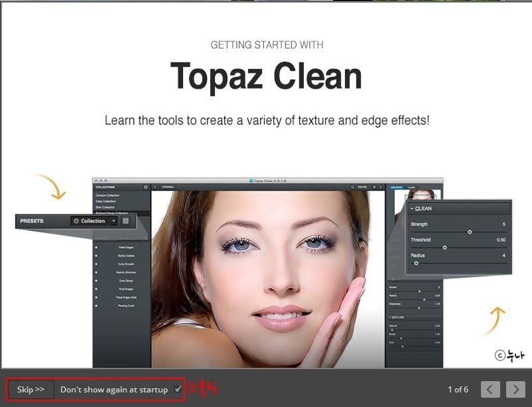Viewport: 532px width, 407px height.
Task: Choose the Stylize Details preset
Action: point(126,256)
